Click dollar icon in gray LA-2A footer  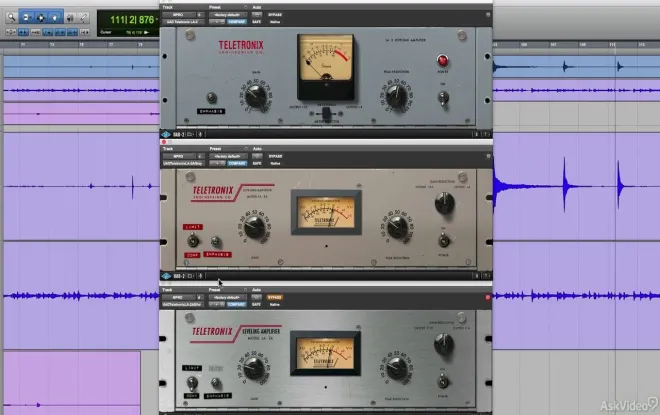coord(476,276)
